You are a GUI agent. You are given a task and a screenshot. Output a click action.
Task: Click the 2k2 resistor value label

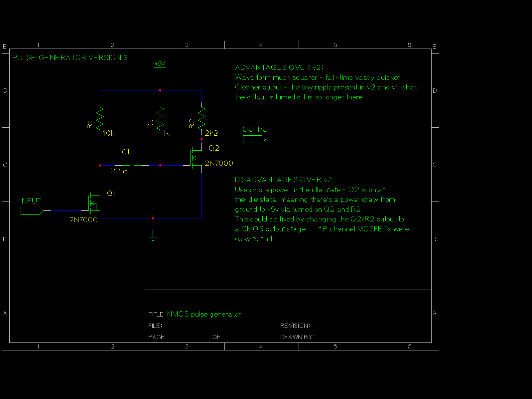click(x=211, y=133)
